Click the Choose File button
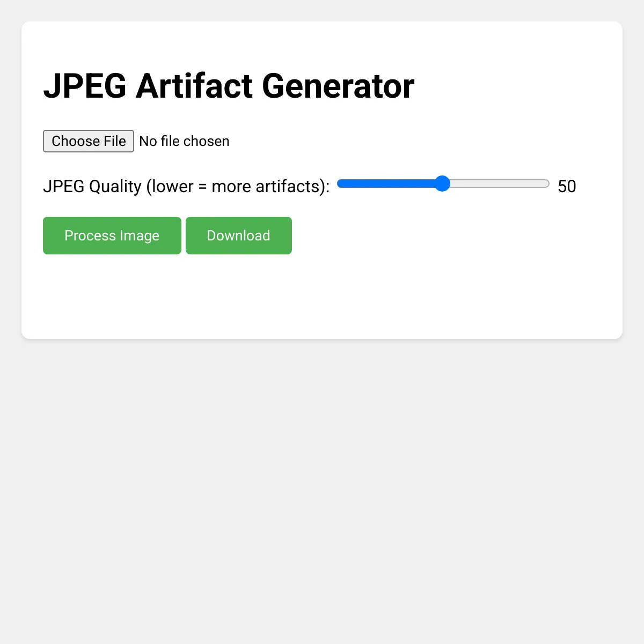644x644 pixels. point(89,141)
